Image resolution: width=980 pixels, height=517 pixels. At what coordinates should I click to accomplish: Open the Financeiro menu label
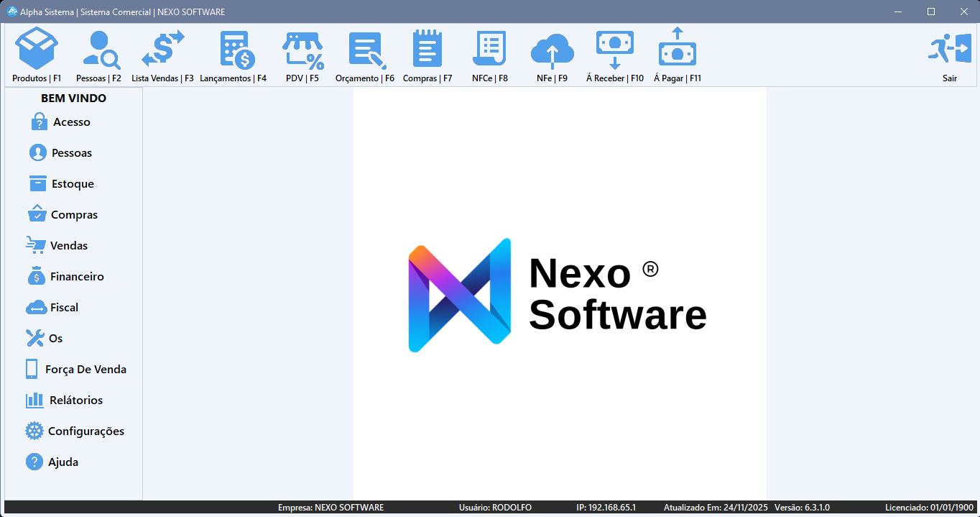(77, 277)
